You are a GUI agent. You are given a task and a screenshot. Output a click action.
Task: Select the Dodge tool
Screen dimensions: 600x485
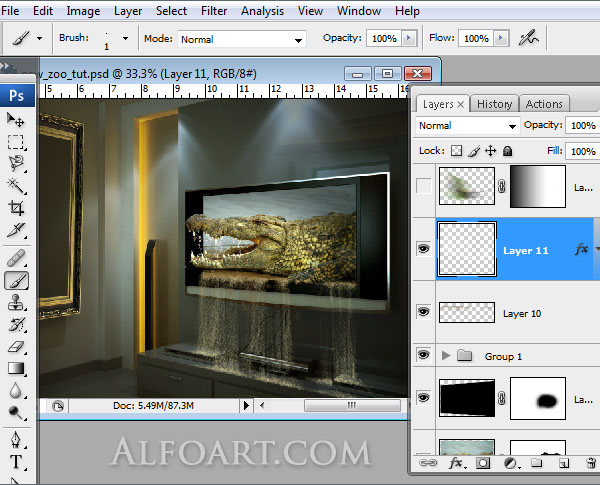click(16, 413)
